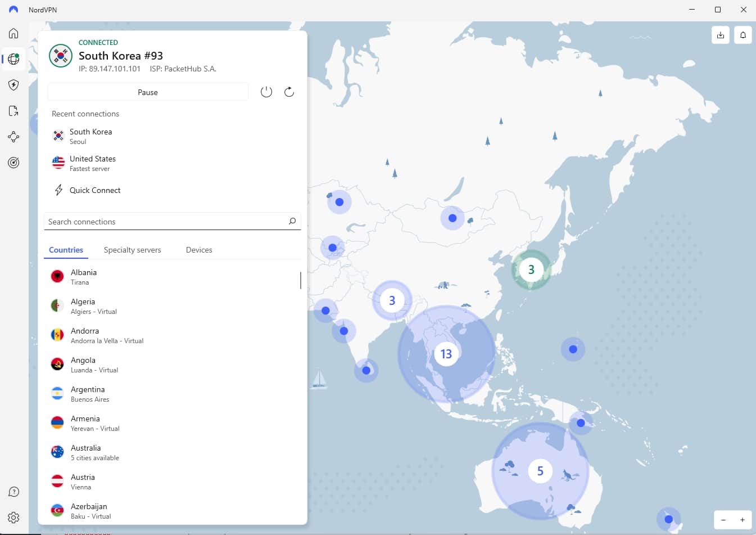Select Australia 5 cities available
Screen dimensions: 756x535
[172, 452]
